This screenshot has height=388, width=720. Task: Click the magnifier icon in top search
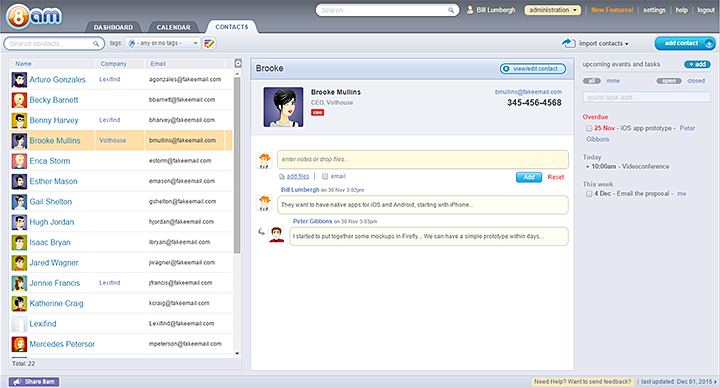pos(451,10)
